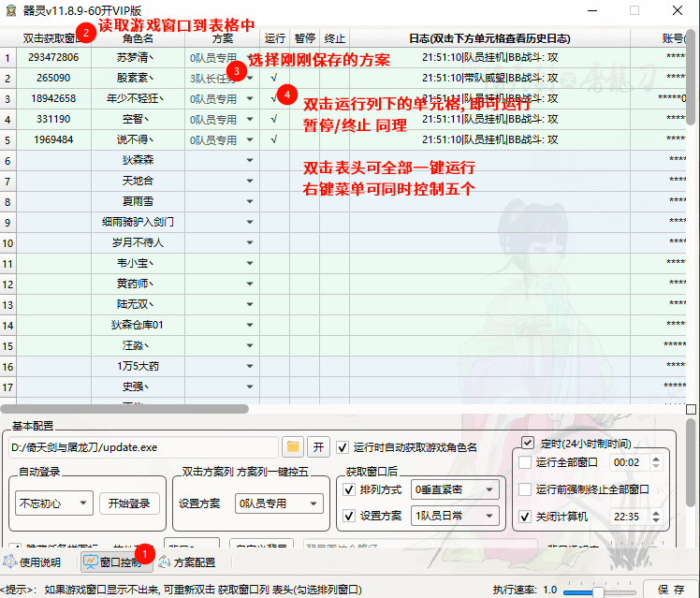Click the 终止 column header
Viewport: 700px width, 598px height.
click(x=335, y=38)
